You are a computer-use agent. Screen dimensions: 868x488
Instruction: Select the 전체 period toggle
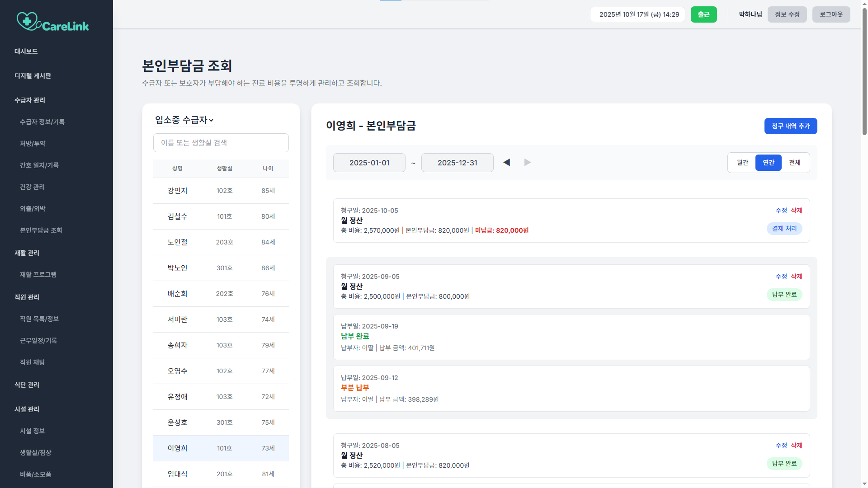click(x=795, y=163)
